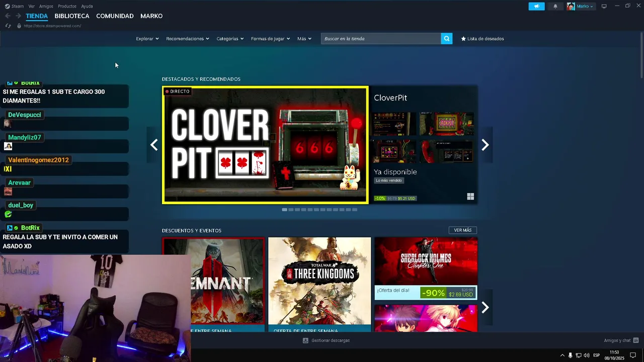Image resolution: width=644 pixels, height=362 pixels.
Task: Switch to the COMUNIDAD tab
Action: [115, 16]
